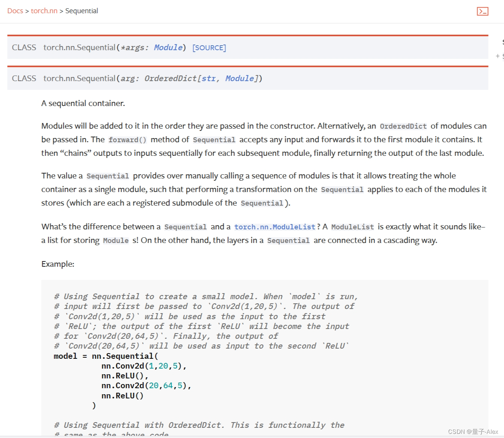Viewport: 504px width, 438px height.
Task: Open the terminal icon at top right
Action: tap(482, 11)
